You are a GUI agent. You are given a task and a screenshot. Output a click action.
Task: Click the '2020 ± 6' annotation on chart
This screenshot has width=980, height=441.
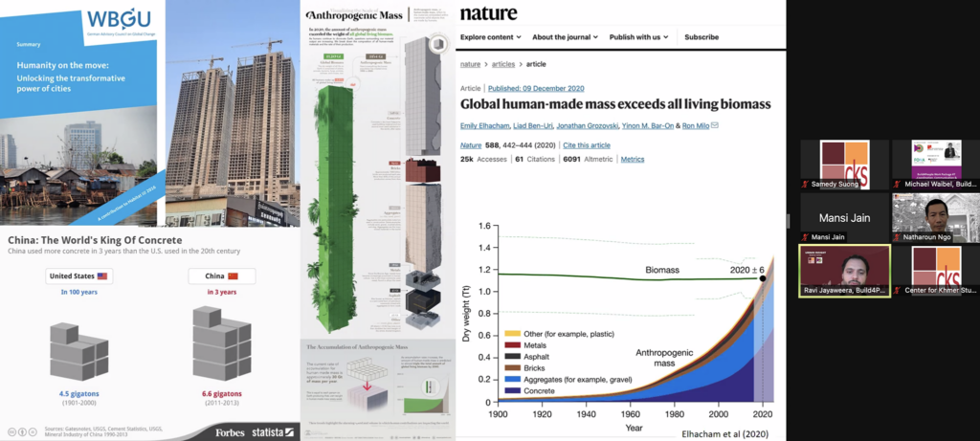pyautogui.click(x=747, y=270)
